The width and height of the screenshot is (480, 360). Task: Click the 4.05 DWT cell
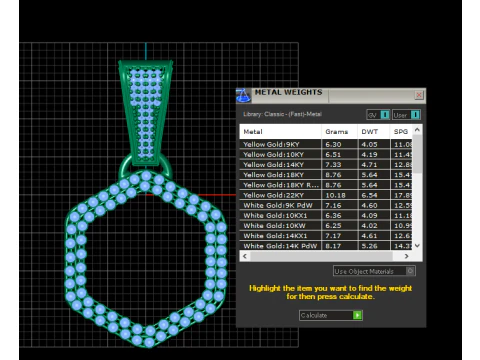point(374,144)
